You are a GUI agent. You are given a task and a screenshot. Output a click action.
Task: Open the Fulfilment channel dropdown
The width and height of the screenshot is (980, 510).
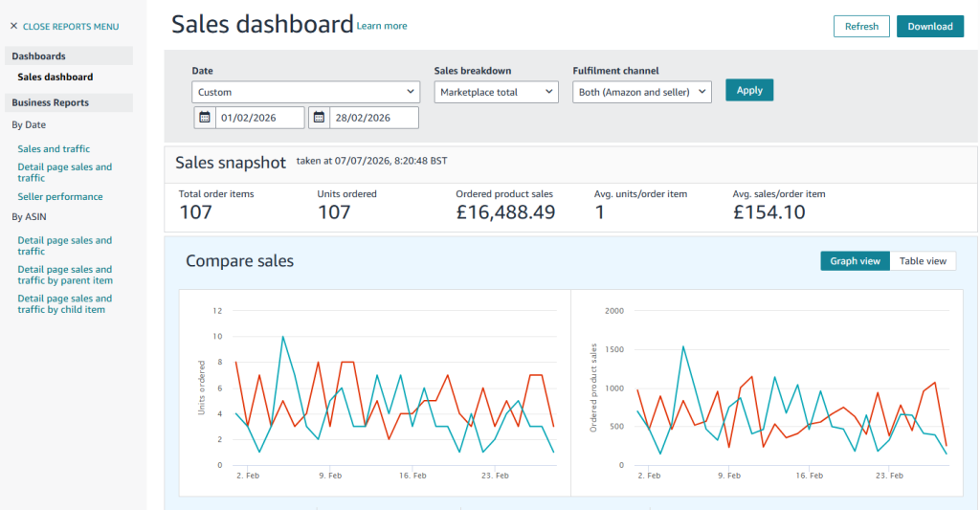(x=642, y=92)
